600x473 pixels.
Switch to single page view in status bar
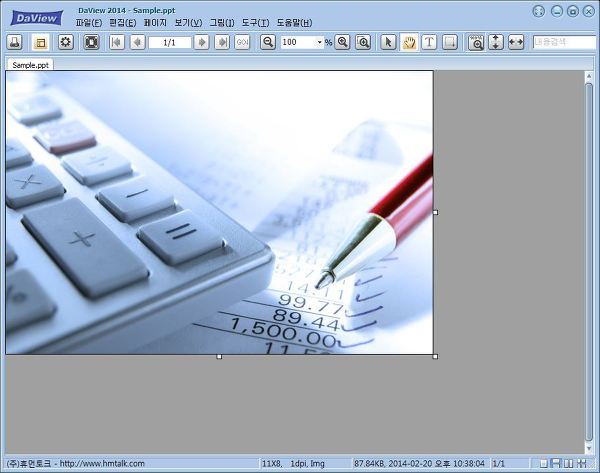tap(543, 464)
